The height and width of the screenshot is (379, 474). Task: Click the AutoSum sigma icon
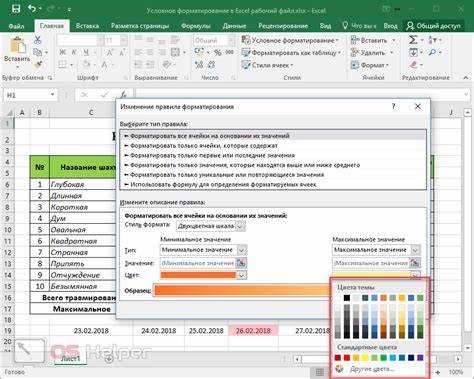coord(413,40)
